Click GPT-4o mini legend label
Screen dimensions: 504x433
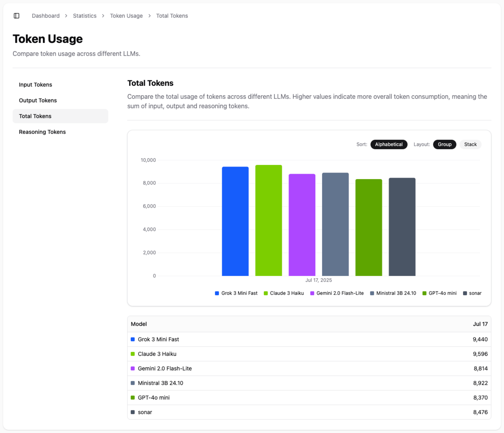tap(443, 293)
